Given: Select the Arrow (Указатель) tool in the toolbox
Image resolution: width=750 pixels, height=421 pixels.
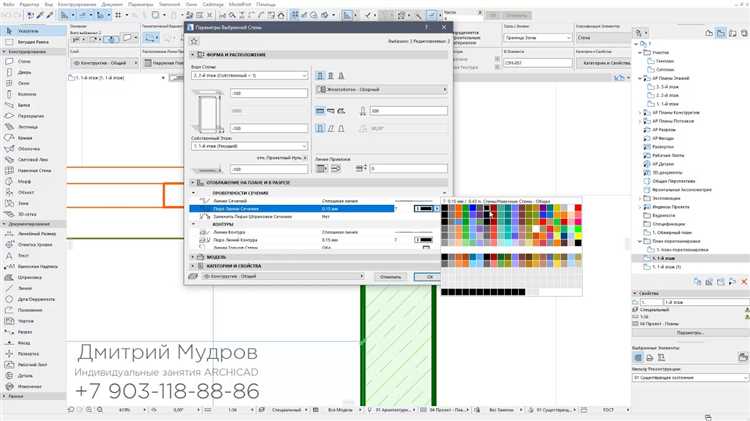Looking at the screenshot, I should point(33,31).
